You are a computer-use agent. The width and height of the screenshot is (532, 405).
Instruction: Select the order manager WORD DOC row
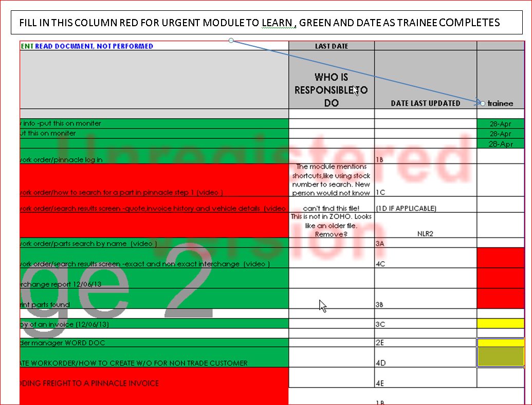(x=154, y=343)
